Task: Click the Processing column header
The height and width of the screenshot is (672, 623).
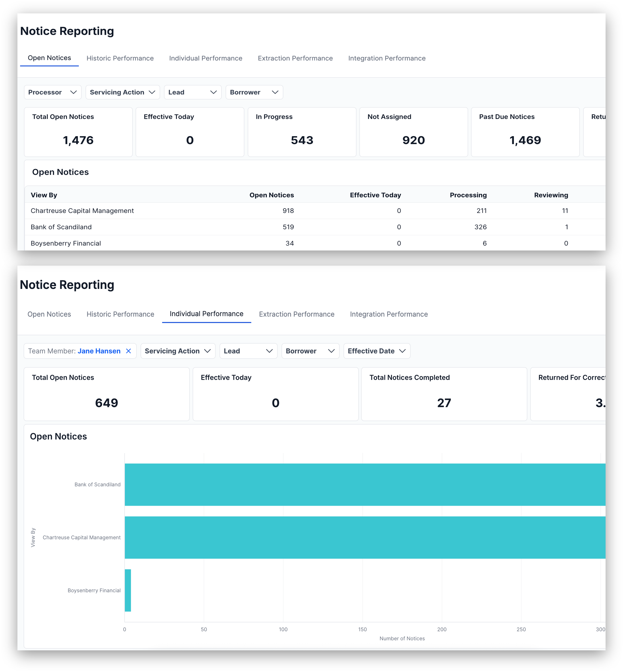Action: 468,195
